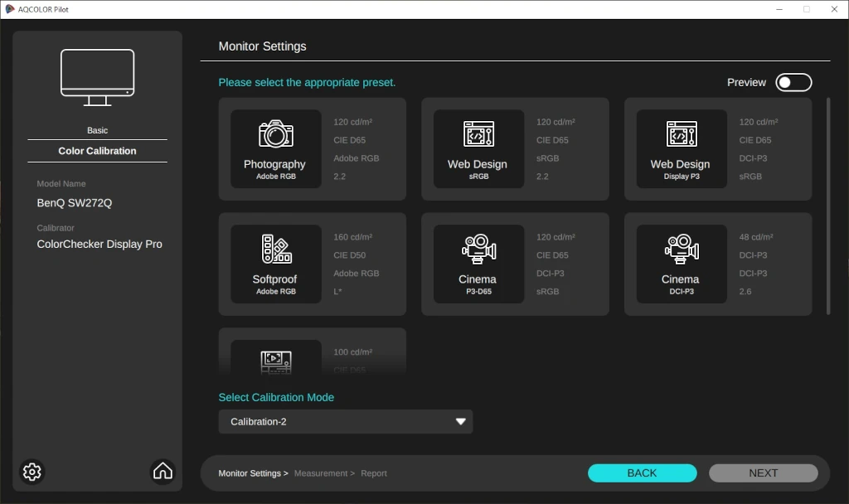Click the Report breadcrumb step
849x504 pixels.
pos(374,473)
